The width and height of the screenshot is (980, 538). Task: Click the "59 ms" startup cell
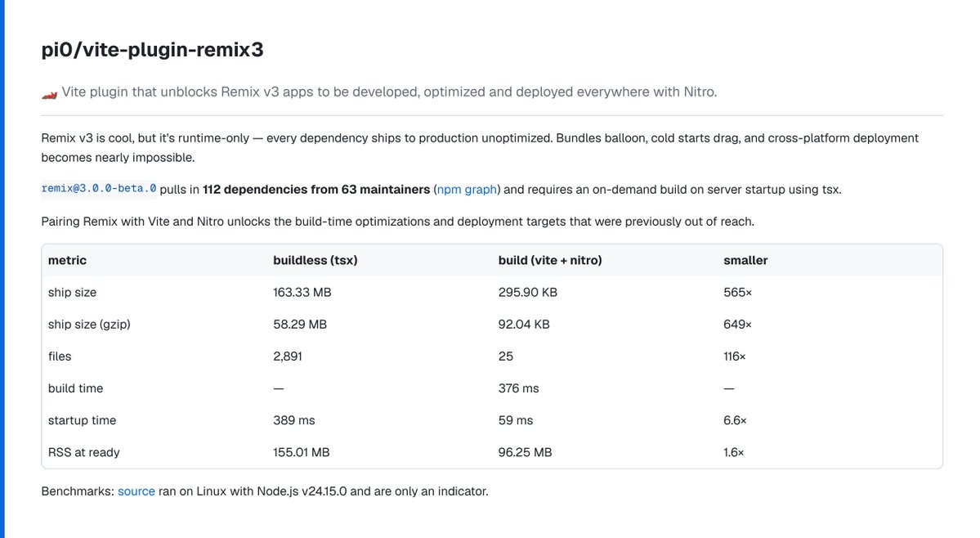point(516,420)
